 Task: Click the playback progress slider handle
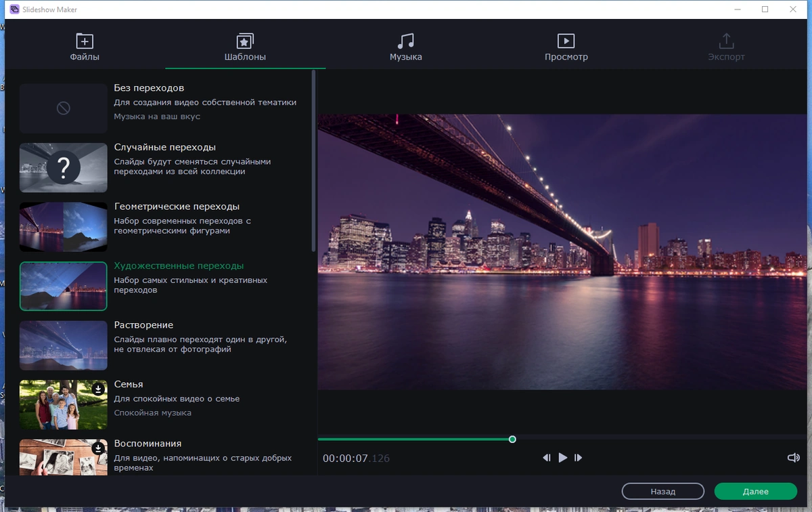[x=512, y=440]
